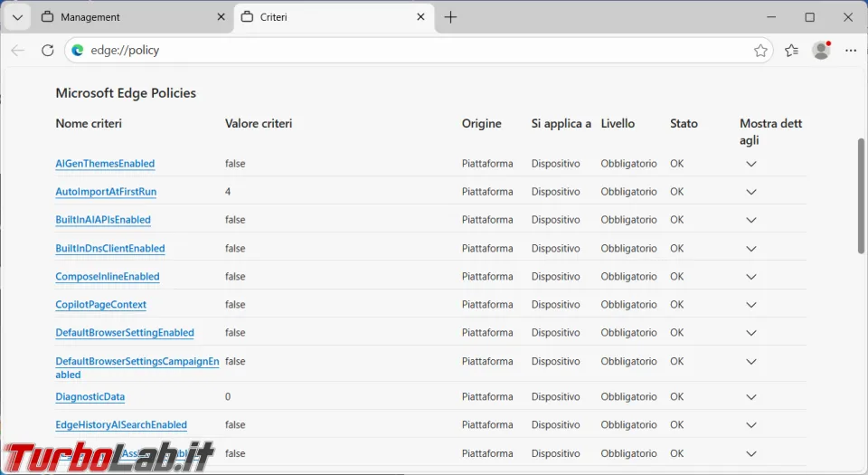Click the Livello column header
This screenshot has height=475, width=868.
(618, 124)
